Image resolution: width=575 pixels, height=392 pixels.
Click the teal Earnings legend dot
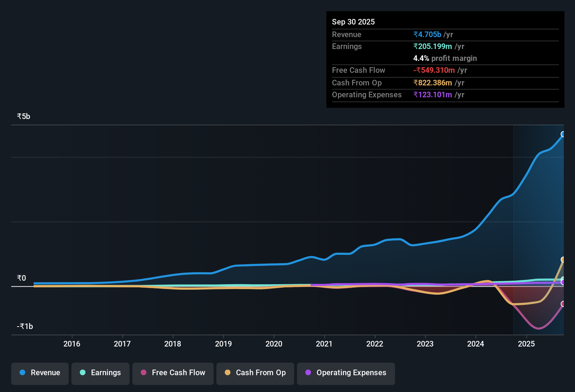pos(83,373)
